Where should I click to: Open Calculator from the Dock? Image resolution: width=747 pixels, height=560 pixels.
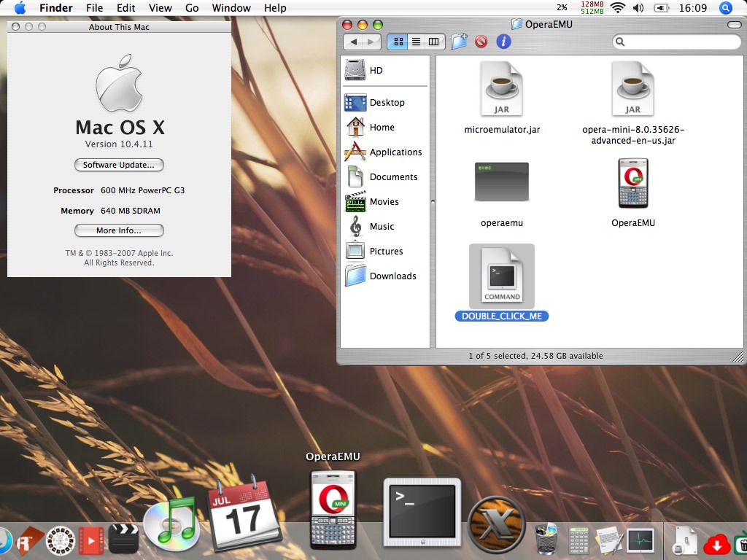pos(578,540)
